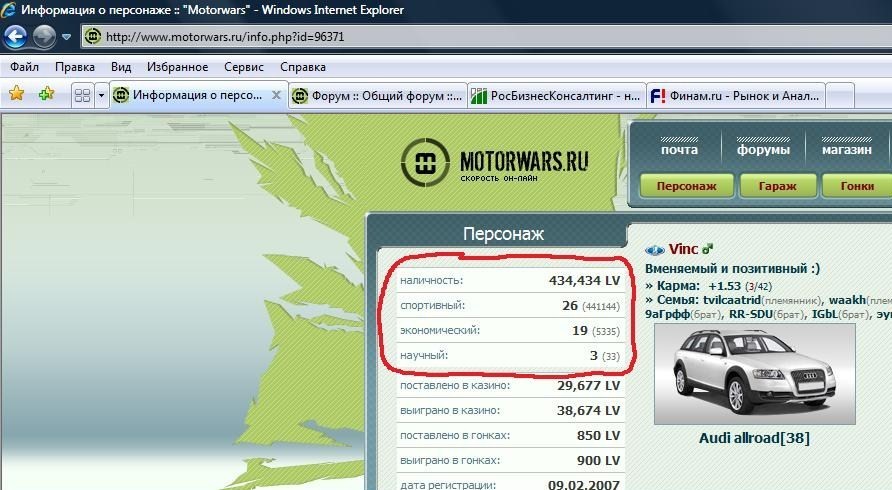Click выиграно в гонках value 900 LV
Viewport: 892px width, 490px height.
pyautogui.click(x=598, y=460)
